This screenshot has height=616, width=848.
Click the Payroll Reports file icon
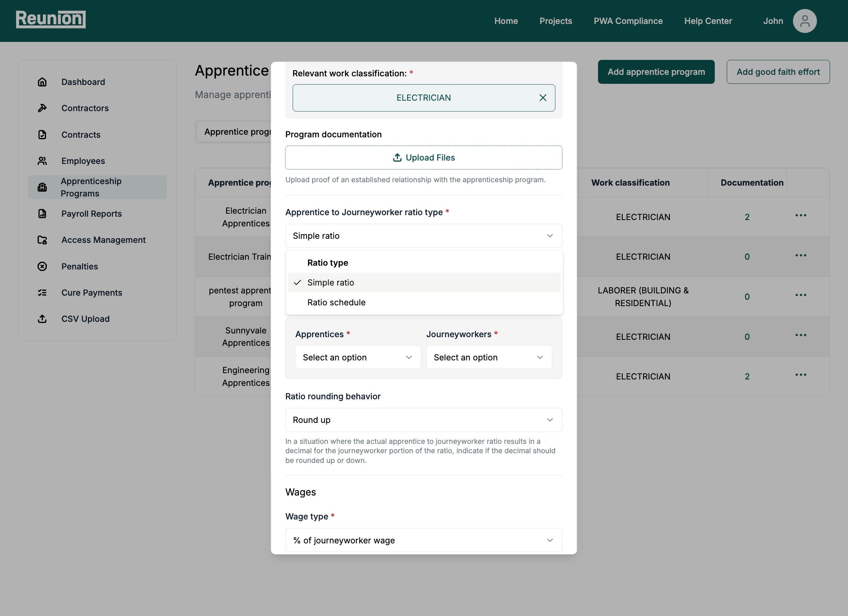pyautogui.click(x=42, y=214)
